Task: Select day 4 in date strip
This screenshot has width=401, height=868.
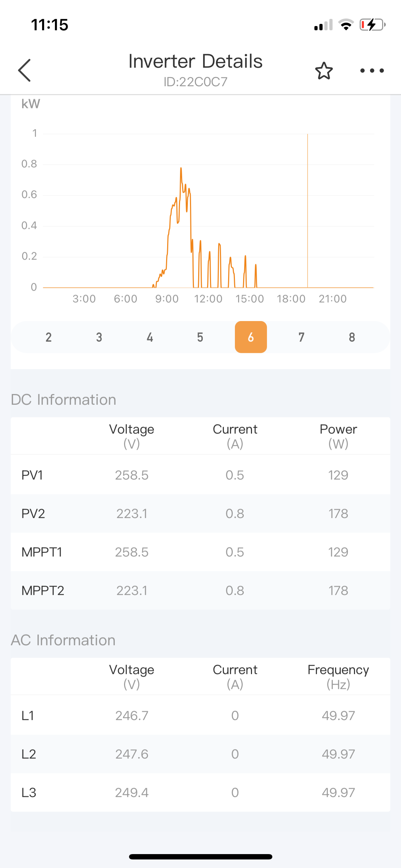Action: pyautogui.click(x=150, y=337)
